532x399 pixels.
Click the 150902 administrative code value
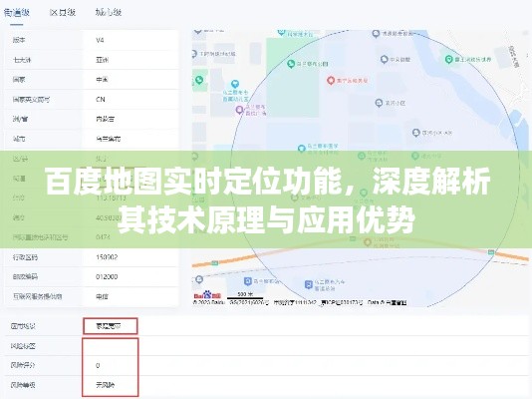[107, 257]
